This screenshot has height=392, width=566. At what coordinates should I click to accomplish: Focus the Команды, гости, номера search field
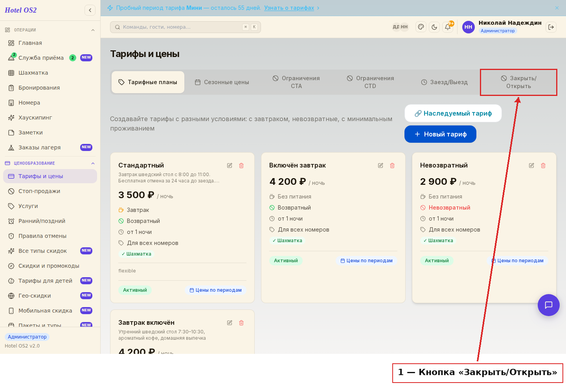click(186, 27)
